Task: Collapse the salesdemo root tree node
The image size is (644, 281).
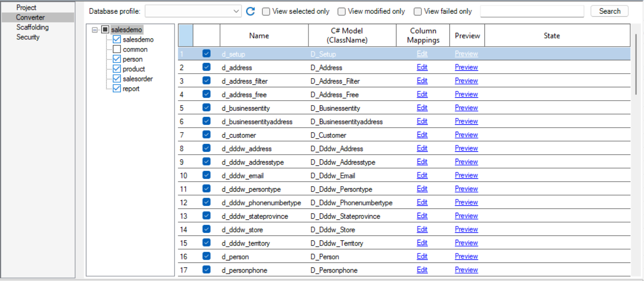Action: point(95,30)
